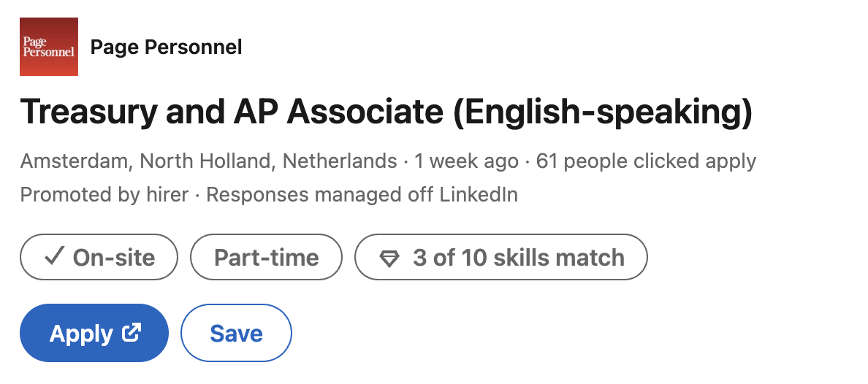
Task: Click the word Treasury in the heading
Action: coord(88,112)
